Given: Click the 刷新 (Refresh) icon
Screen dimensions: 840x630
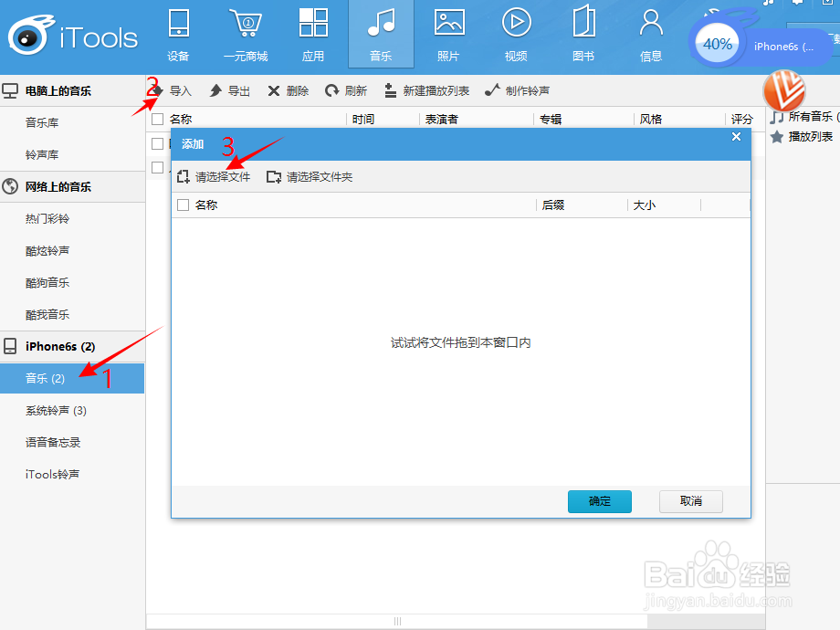Looking at the screenshot, I should tap(332, 90).
